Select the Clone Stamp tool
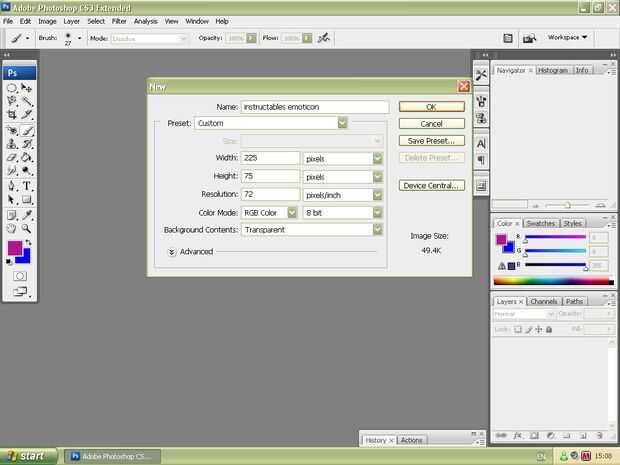This screenshot has width=620, height=465. click(x=12, y=144)
